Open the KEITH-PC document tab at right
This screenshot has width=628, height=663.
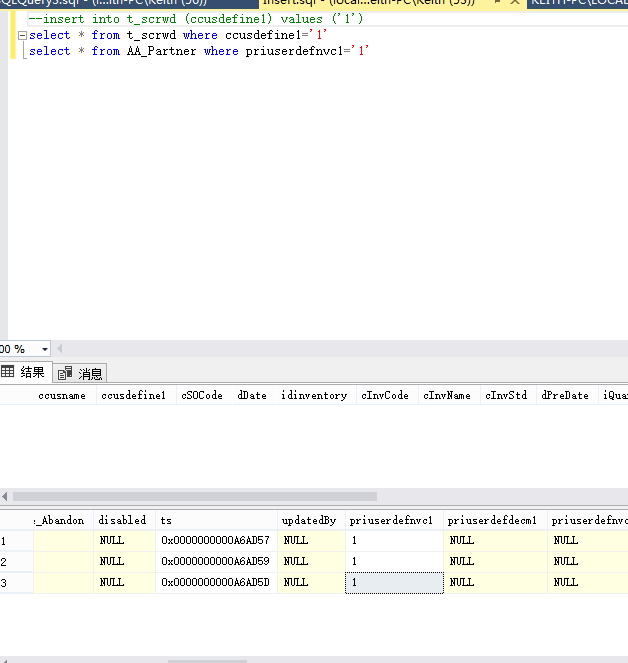point(578,3)
